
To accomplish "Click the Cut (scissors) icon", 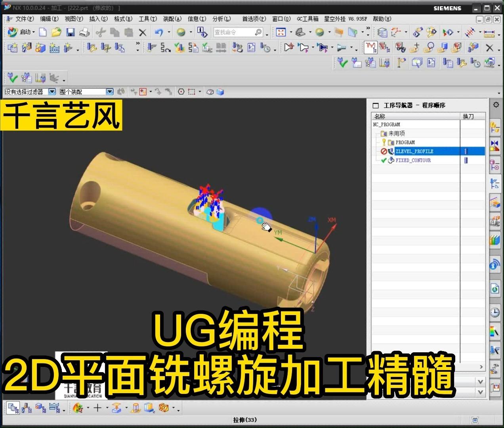I will coord(100,32).
